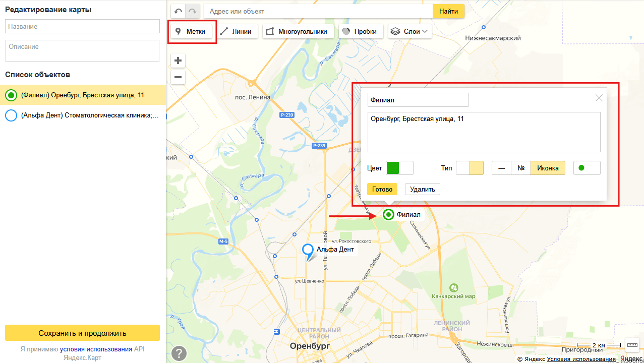This screenshot has height=363, width=644.
Task: Activate the ruler measurement tool
Action: pos(632,344)
